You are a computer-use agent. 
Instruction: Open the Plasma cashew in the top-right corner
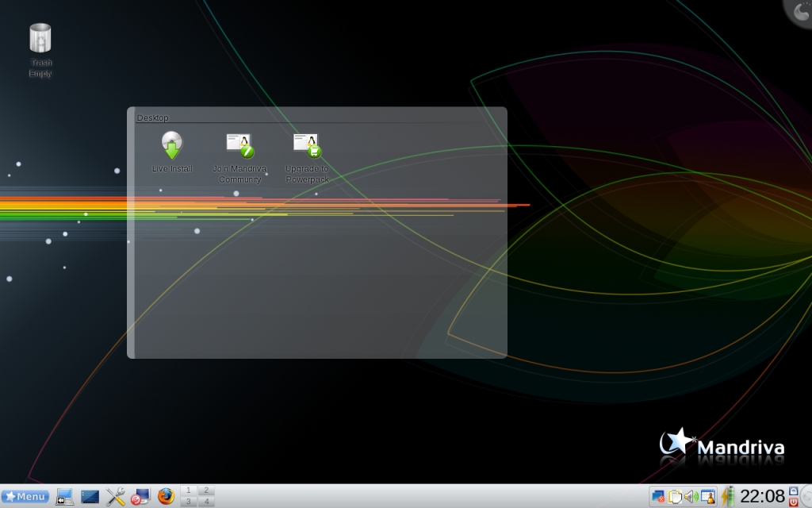pyautogui.click(x=801, y=11)
